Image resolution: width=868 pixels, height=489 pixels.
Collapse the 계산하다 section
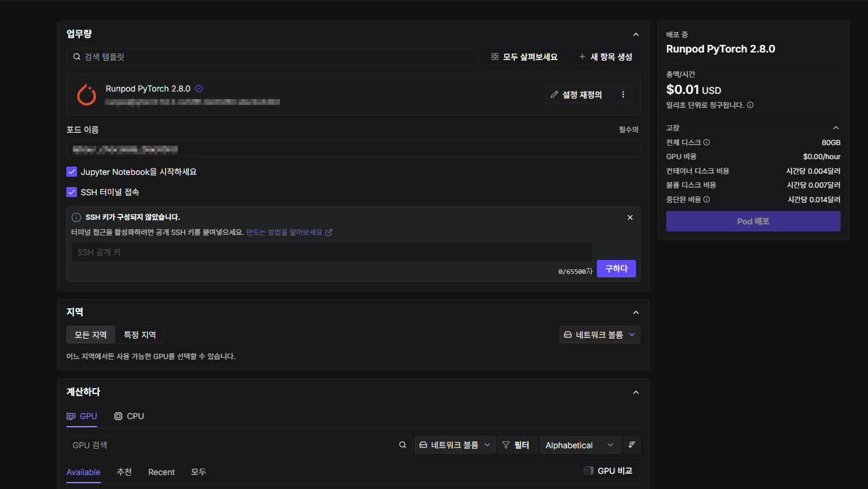[636, 392]
